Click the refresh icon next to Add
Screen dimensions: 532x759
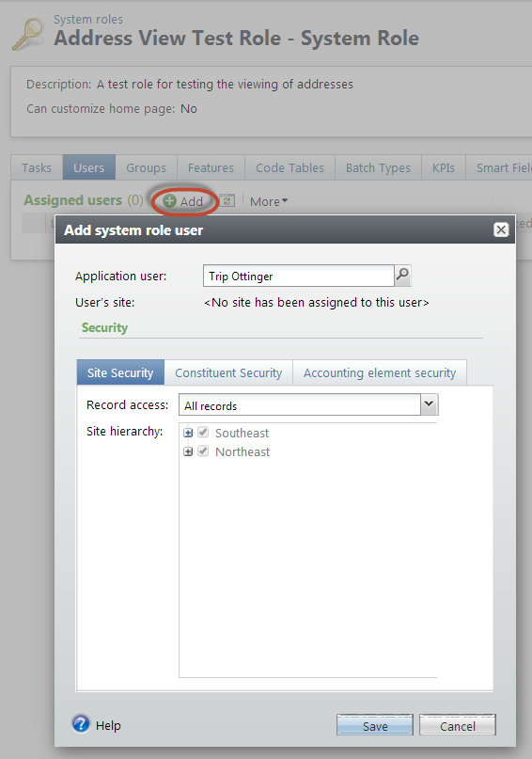point(227,200)
